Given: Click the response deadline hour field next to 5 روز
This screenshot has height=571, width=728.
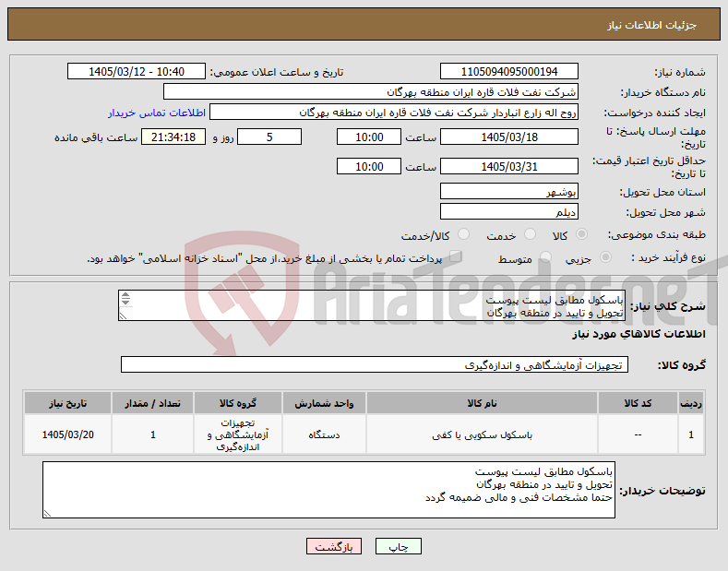Looking at the screenshot, I should (369, 137).
